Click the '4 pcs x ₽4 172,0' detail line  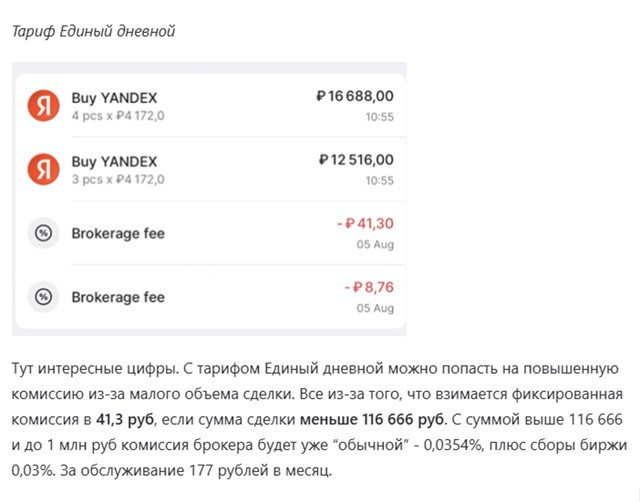pos(118,116)
